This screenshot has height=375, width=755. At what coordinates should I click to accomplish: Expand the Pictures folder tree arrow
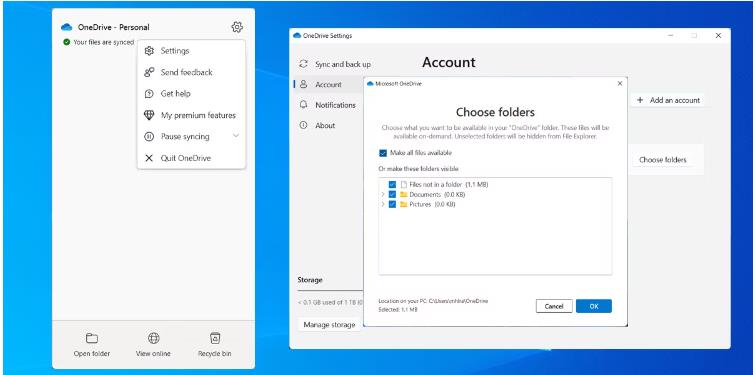(383, 204)
